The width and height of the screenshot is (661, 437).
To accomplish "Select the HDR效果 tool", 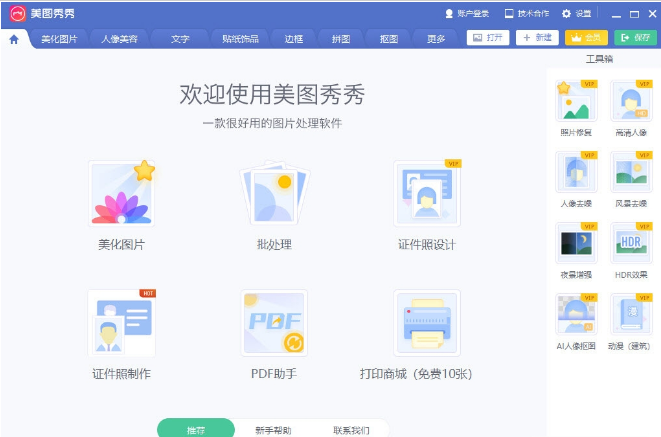I will 631,244.
